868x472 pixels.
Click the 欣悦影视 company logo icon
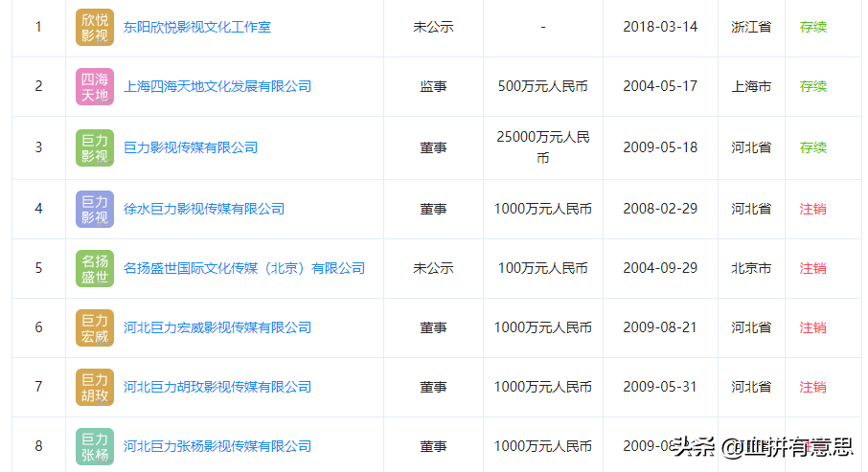[95, 27]
